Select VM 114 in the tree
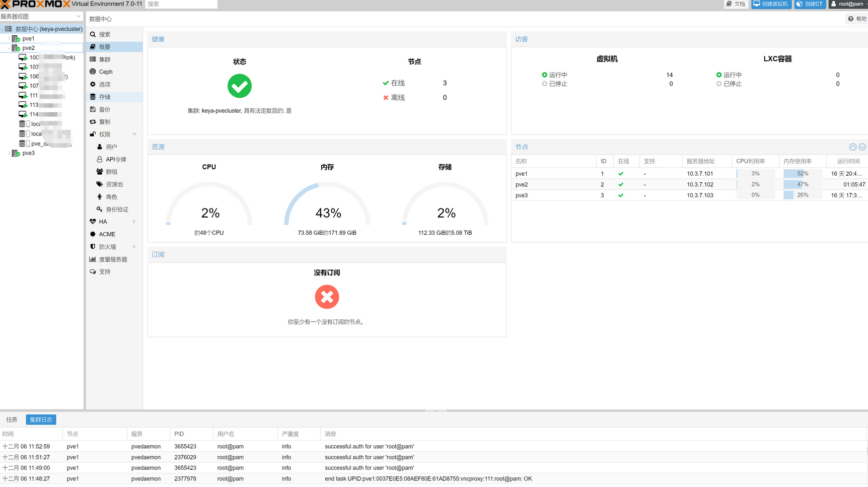The image size is (868, 487). [x=42, y=115]
